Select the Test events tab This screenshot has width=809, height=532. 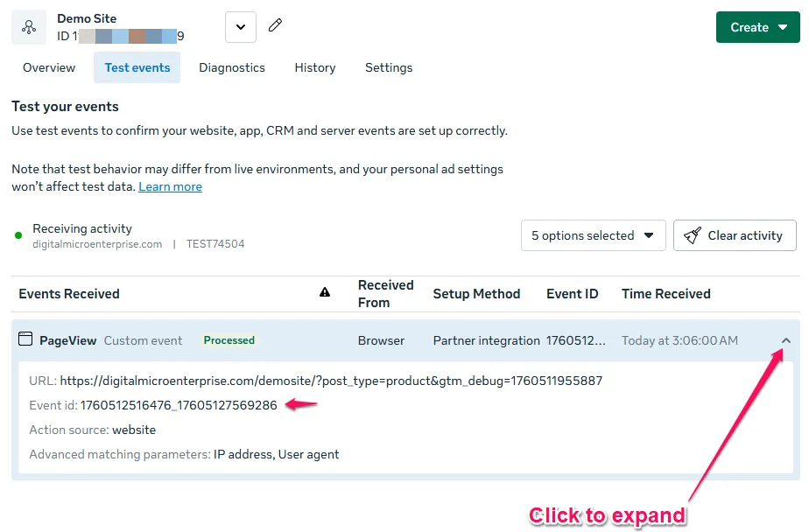(137, 67)
